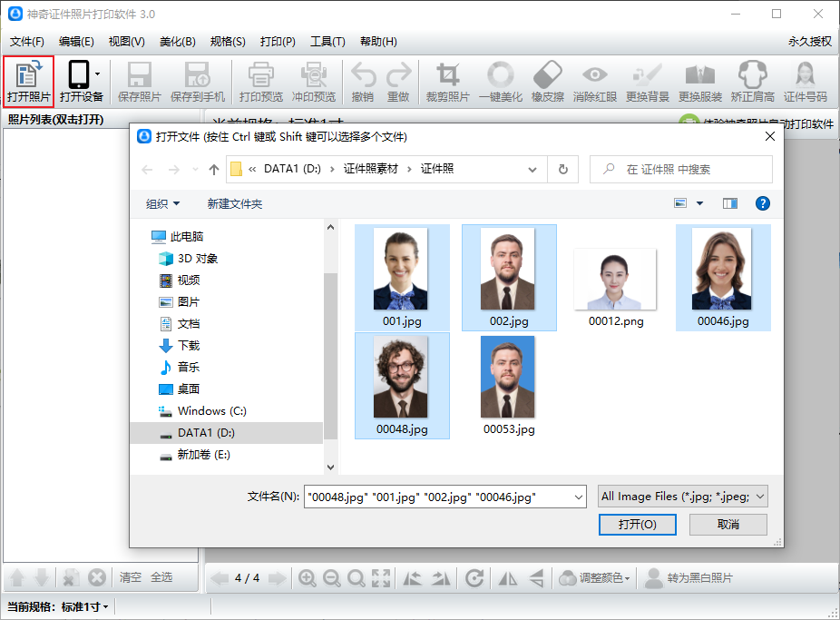Toggle the preview pane icon
Screen dimensions: 840x620
[x=729, y=203]
